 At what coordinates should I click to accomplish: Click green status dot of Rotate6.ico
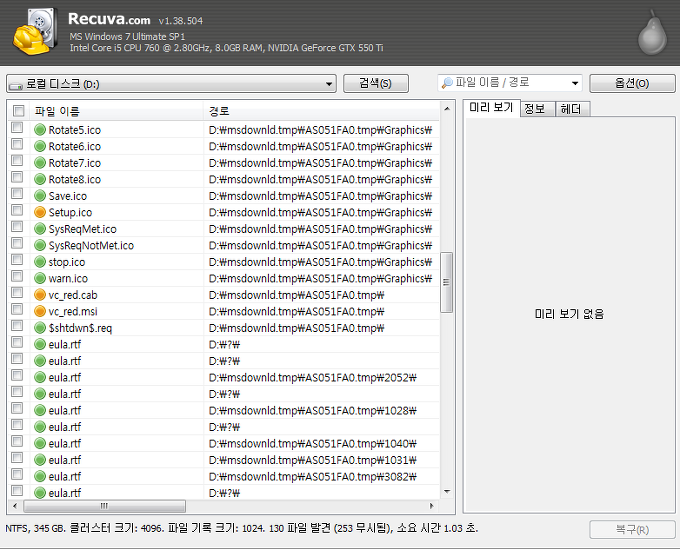(40, 146)
